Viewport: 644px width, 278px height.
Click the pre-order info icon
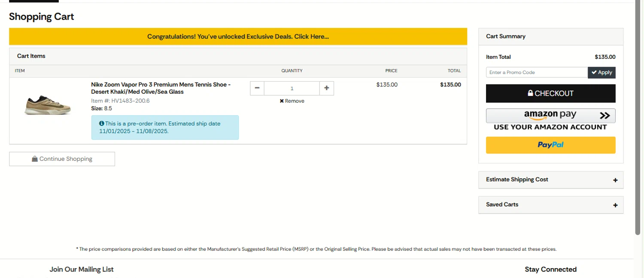pos(102,123)
